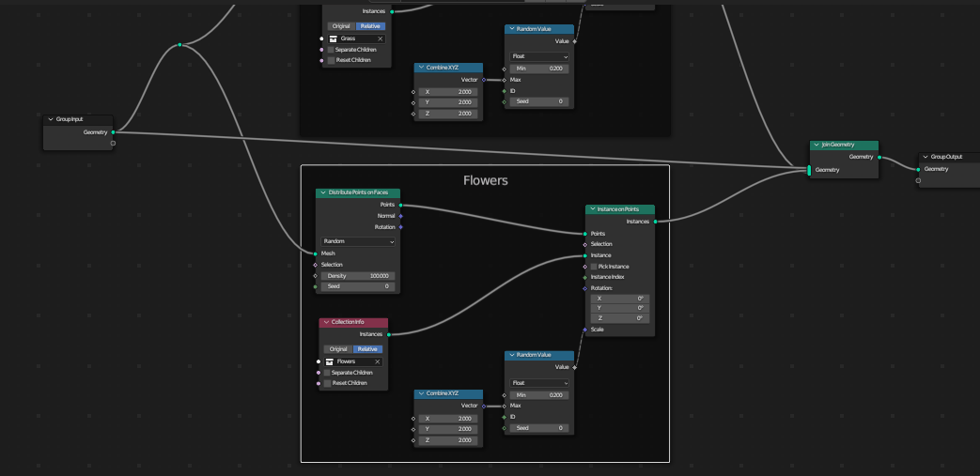This screenshot has height=476, width=980.
Task: Collapse the Group Input node
Action: coord(51,119)
